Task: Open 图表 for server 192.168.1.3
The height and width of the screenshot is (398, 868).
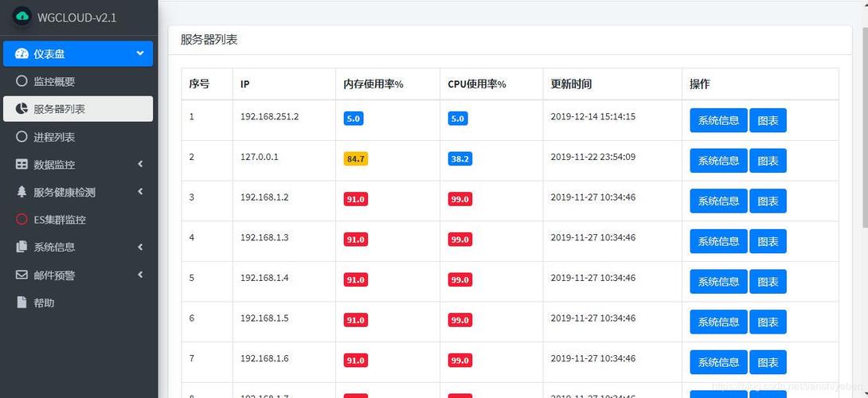Action: pyautogui.click(x=768, y=241)
